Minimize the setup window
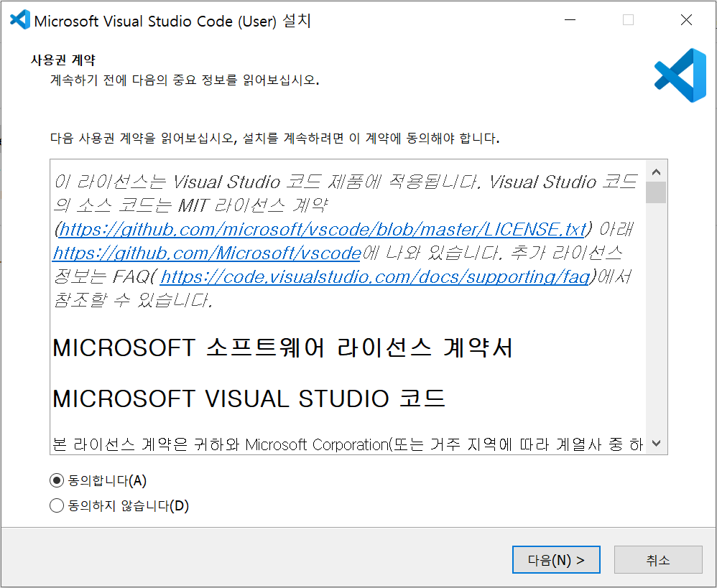This screenshot has height=588, width=717. pyautogui.click(x=570, y=20)
